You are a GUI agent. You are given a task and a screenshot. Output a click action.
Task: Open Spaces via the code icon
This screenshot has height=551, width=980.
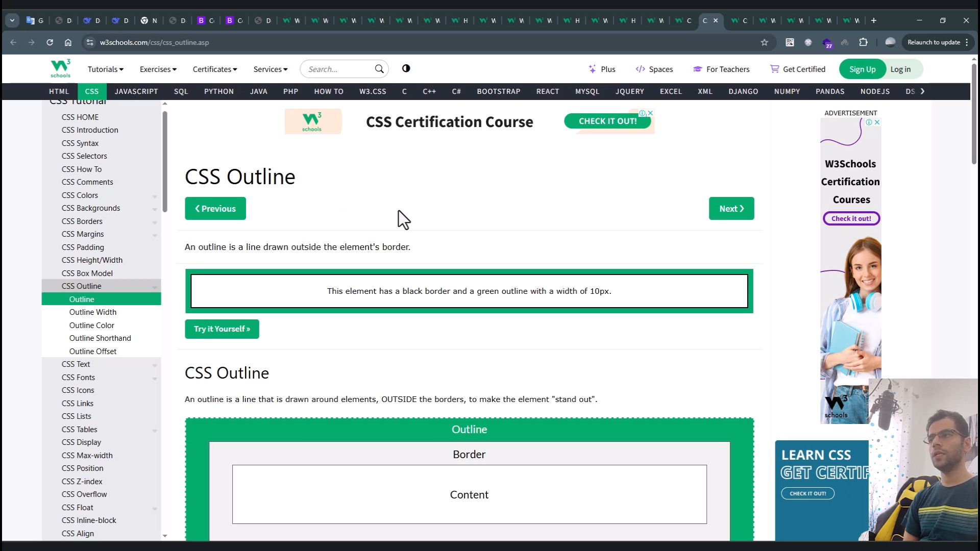coord(641,69)
